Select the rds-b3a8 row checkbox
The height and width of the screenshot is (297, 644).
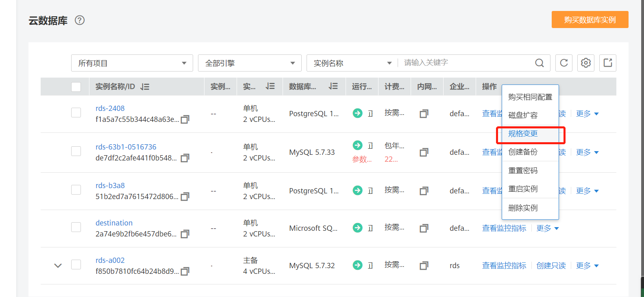click(76, 190)
